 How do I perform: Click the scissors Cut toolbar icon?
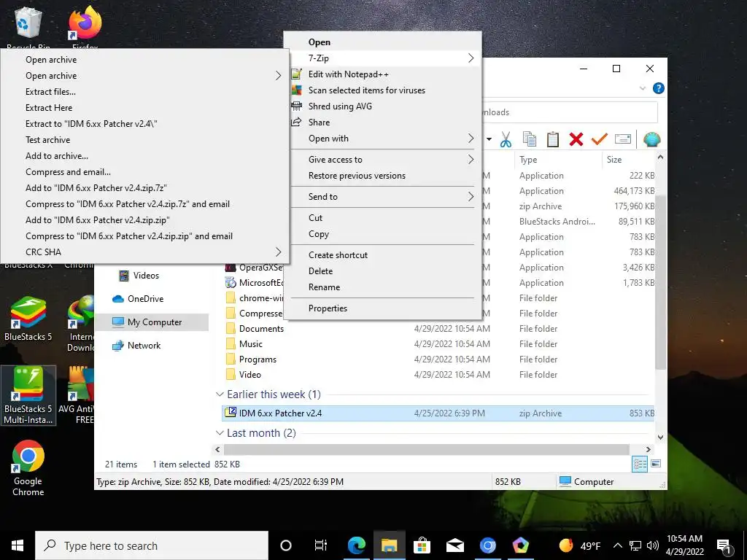pyautogui.click(x=506, y=139)
